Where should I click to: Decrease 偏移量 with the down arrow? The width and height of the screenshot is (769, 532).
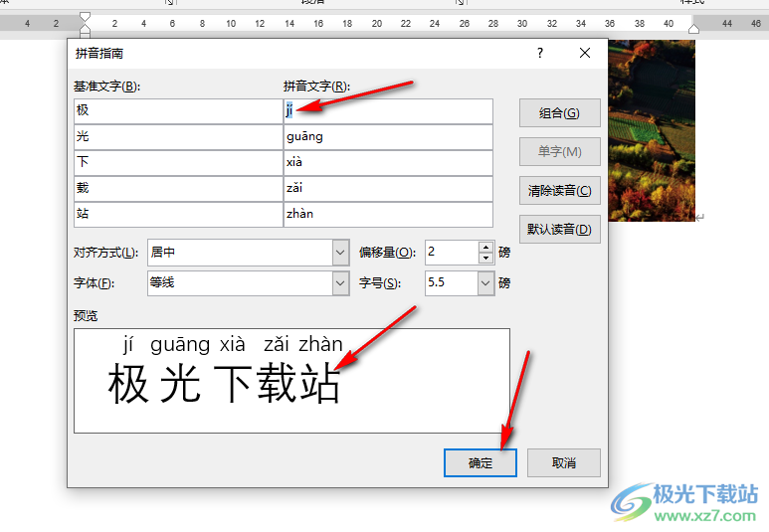point(485,258)
